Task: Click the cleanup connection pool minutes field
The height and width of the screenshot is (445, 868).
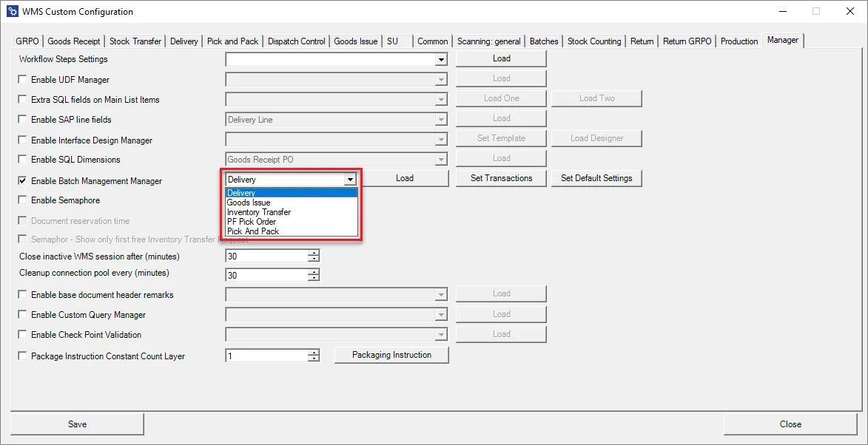Action: 266,274
